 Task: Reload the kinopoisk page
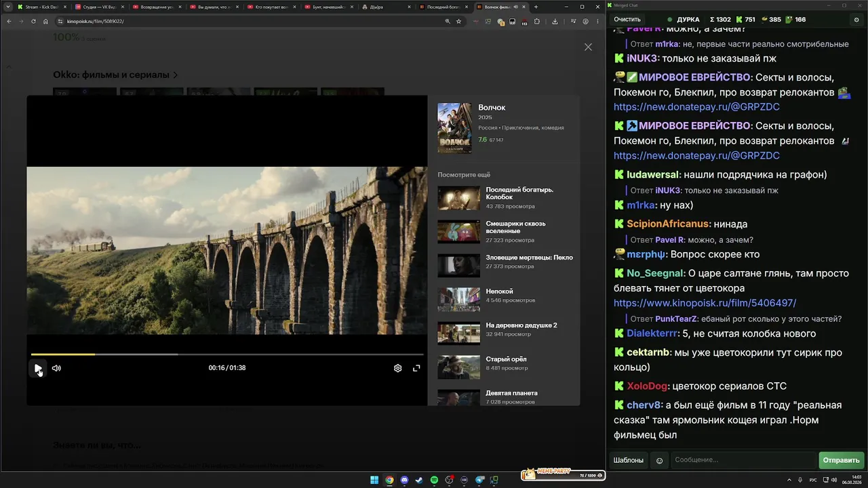(x=33, y=21)
